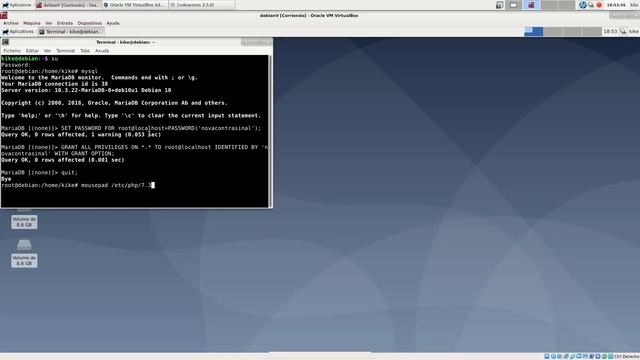Switch to debianV (Corriendo) taskbar window button
This screenshot has width=640, height=360.
pyautogui.click(x=68, y=5)
